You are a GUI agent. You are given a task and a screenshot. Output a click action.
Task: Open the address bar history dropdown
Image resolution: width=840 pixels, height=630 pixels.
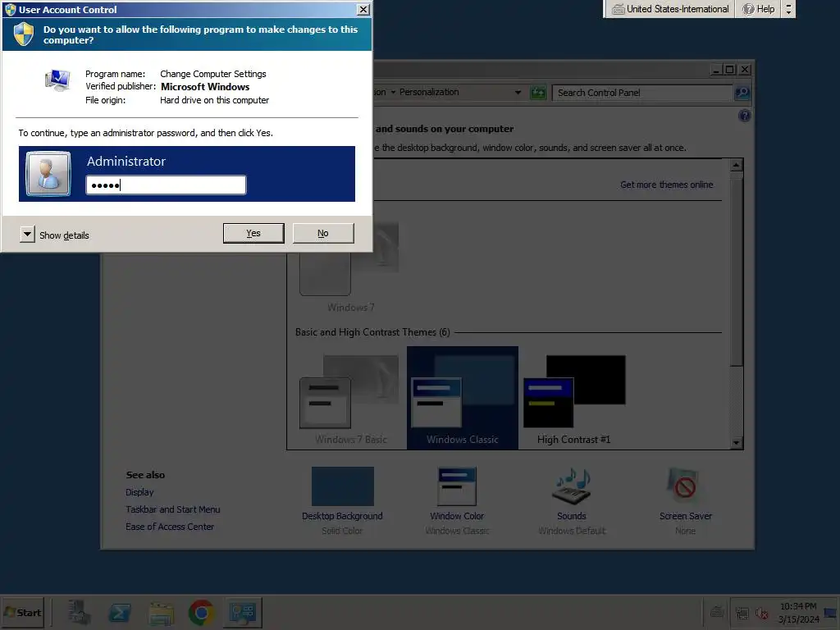pyautogui.click(x=518, y=92)
